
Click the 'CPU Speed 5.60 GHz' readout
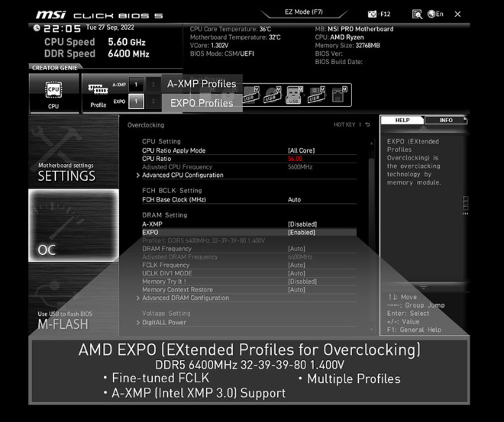point(95,42)
